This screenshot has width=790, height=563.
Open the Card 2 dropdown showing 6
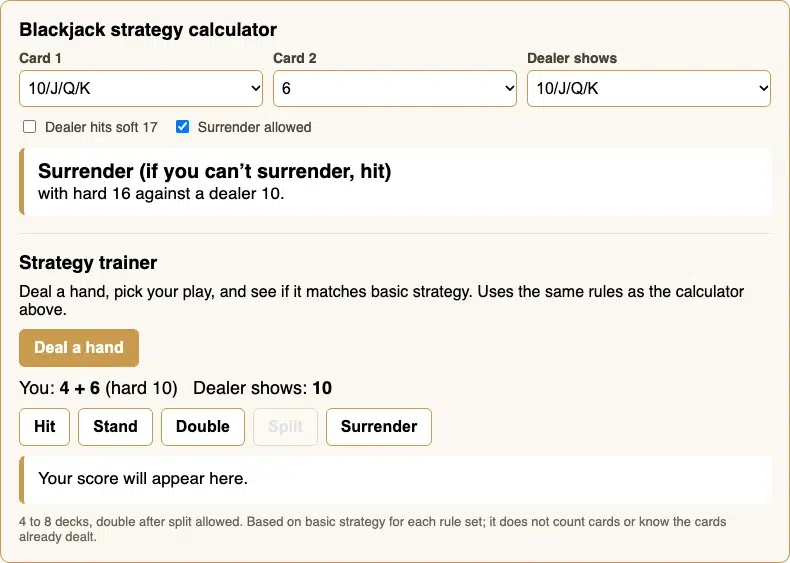click(x=394, y=89)
